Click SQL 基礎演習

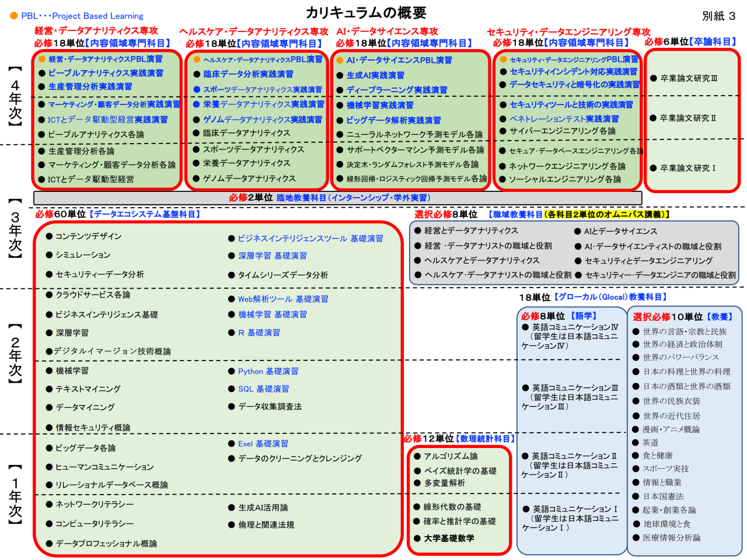tap(263, 388)
